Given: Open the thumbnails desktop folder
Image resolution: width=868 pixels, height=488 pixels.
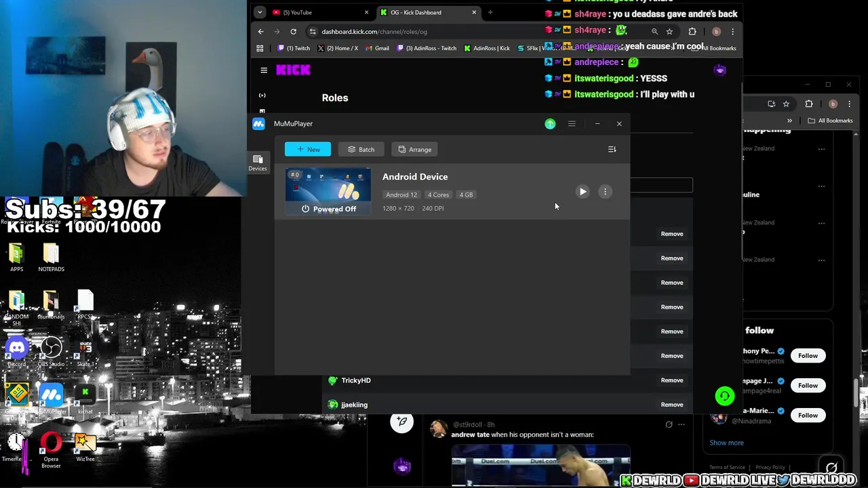Looking at the screenshot, I should (51, 305).
